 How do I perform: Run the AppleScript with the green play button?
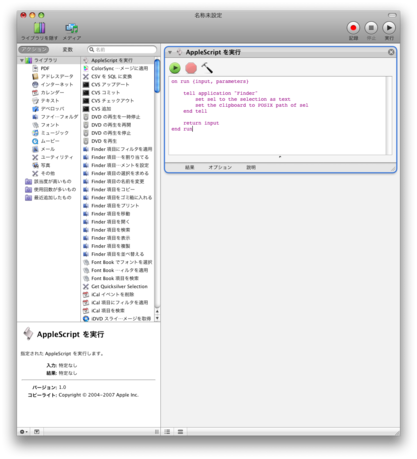(x=175, y=68)
